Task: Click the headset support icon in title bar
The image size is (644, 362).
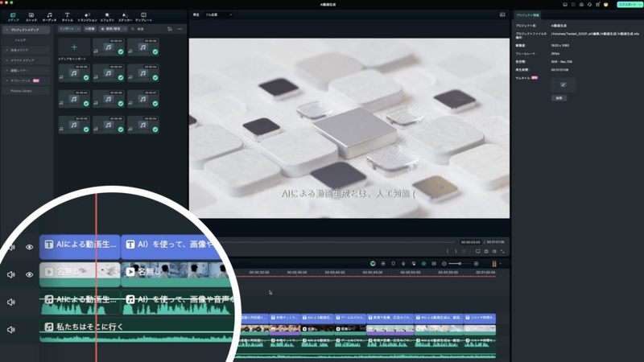Action: coord(589,5)
